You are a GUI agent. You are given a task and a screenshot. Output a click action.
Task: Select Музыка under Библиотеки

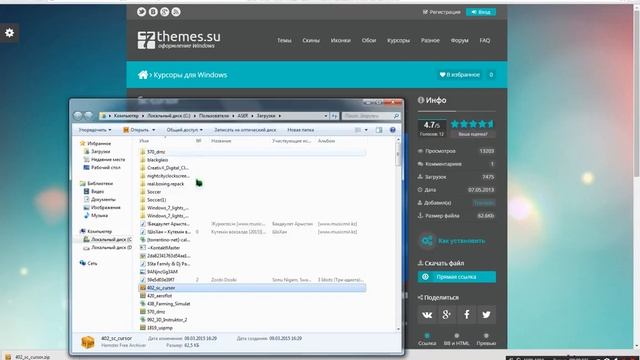[100, 216]
